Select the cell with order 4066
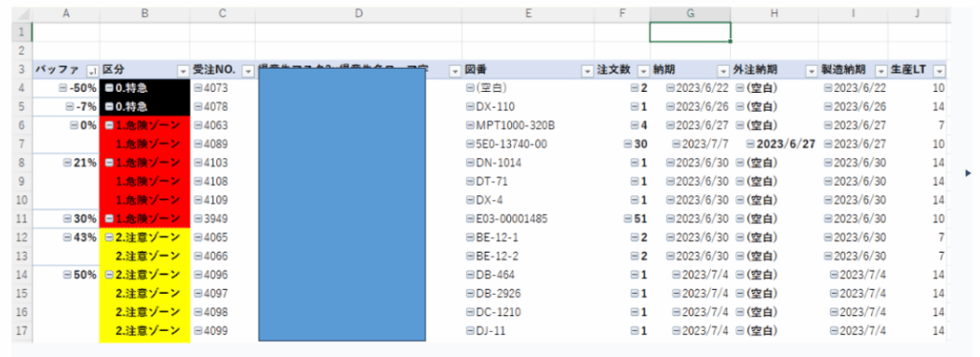Image resolution: width=980 pixels, height=357 pixels. tap(222, 256)
